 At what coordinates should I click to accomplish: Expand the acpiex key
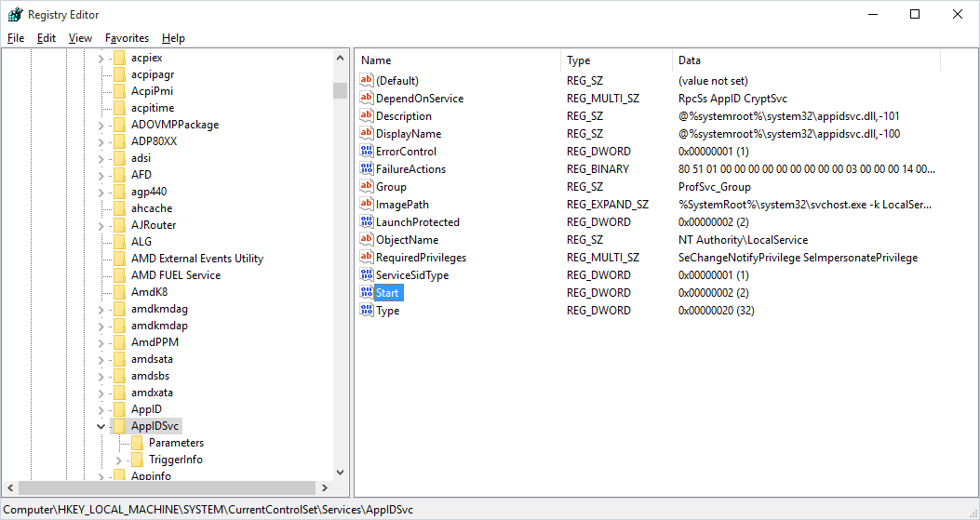coord(101,58)
